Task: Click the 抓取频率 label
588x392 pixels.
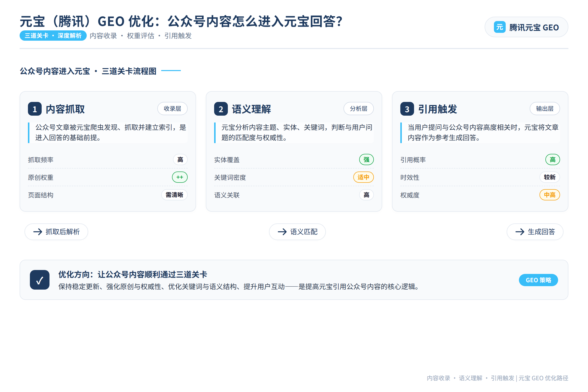Action: point(40,160)
